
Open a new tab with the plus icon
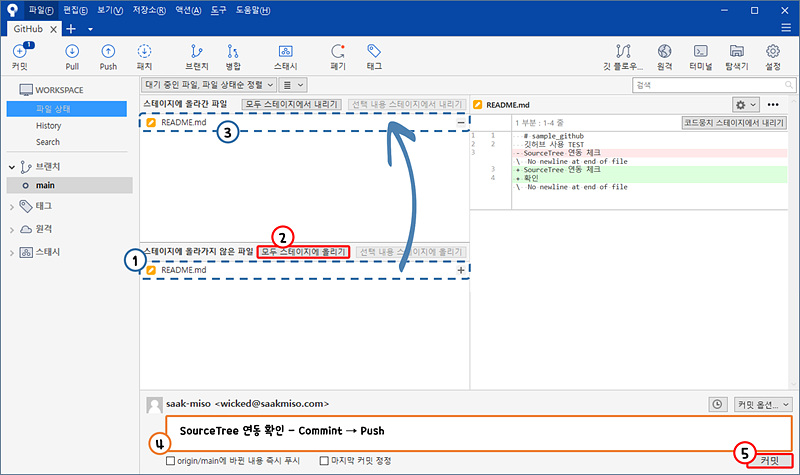[x=71, y=29]
